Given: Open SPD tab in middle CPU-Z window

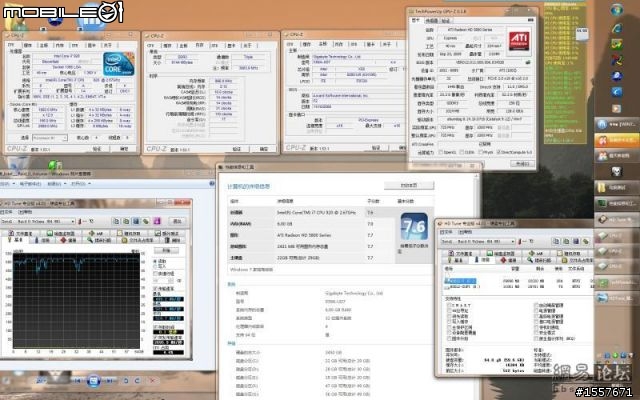Looking at the screenshot, I should (215, 45).
